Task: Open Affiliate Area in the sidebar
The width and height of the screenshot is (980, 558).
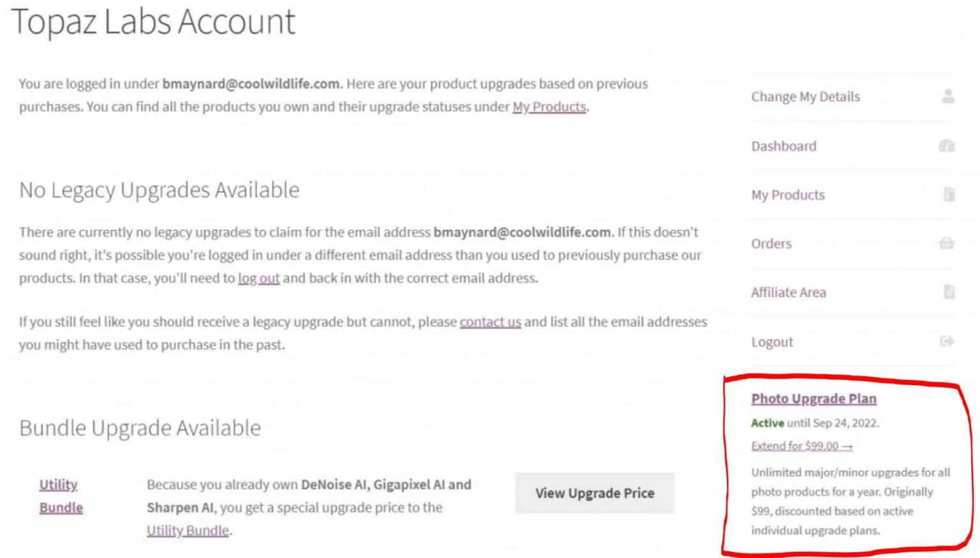Action: tap(788, 292)
